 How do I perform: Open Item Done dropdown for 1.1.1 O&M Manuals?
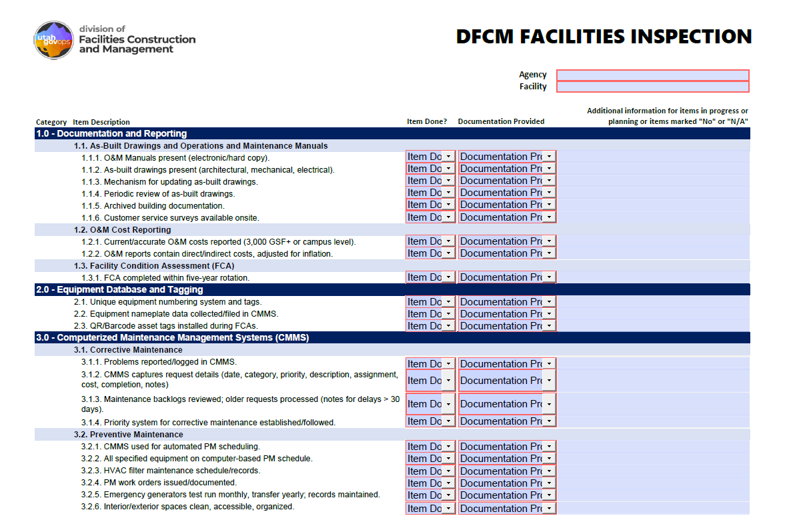(431, 157)
